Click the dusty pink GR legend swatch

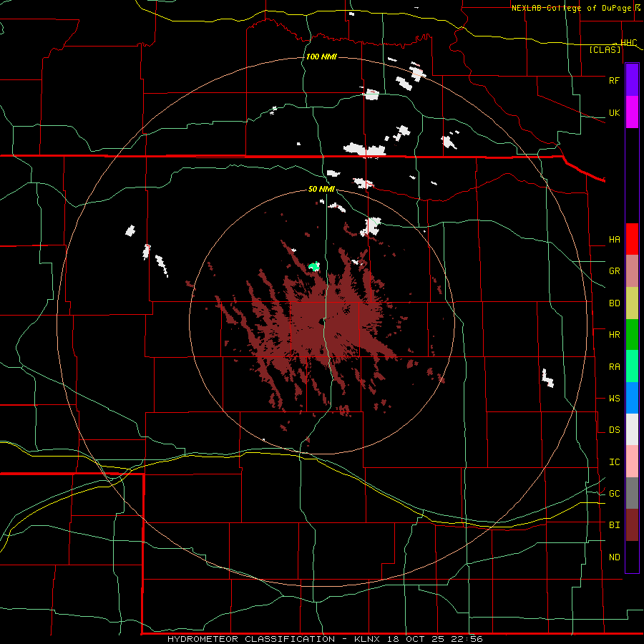[x=632, y=271]
